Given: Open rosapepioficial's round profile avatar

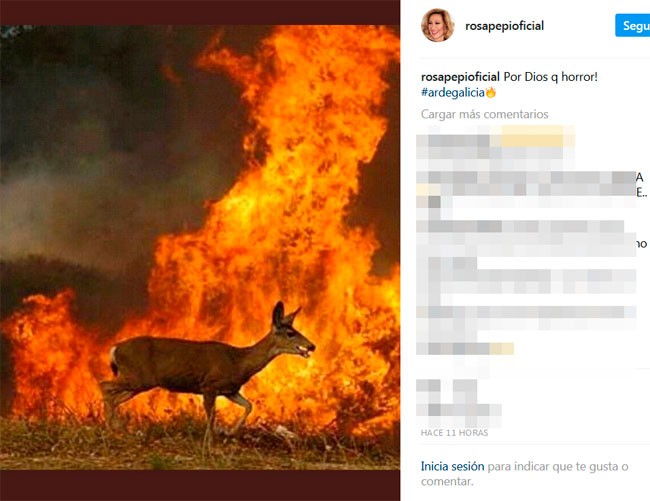Looking at the screenshot, I should point(438,25).
